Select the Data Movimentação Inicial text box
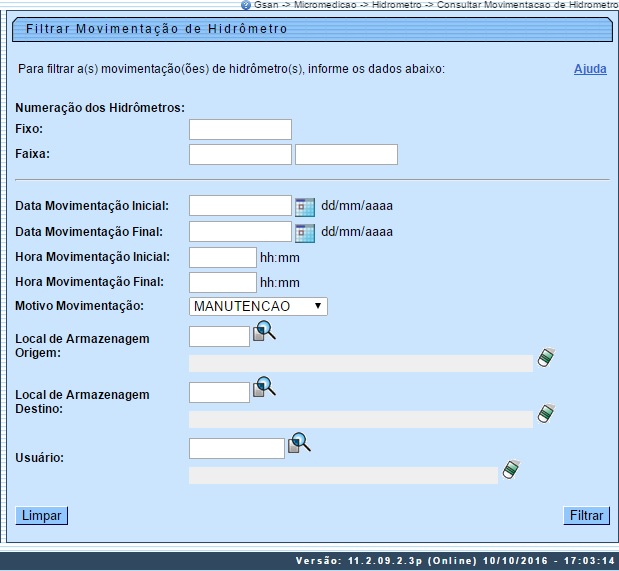This screenshot has height=571, width=619. [x=240, y=206]
